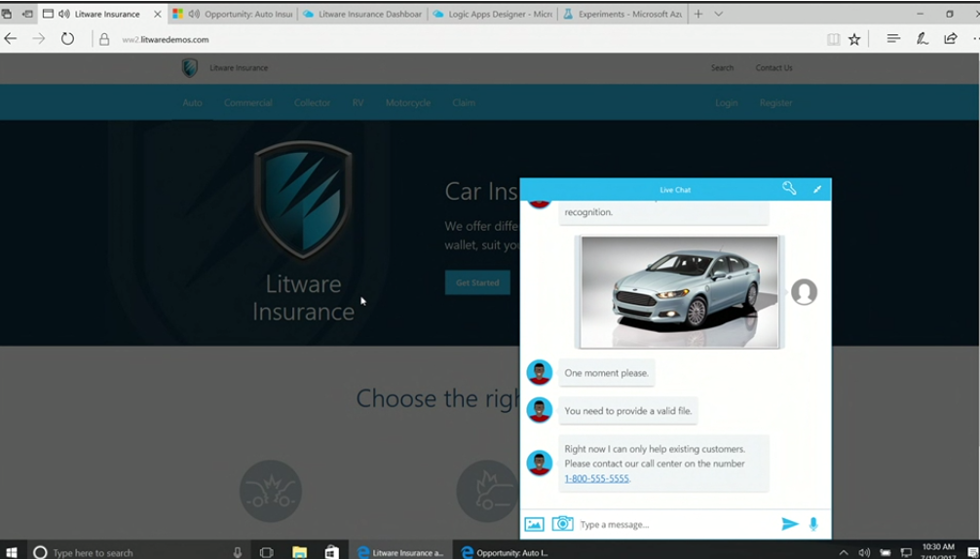Send the chat message with the arrow icon
Image resolution: width=980 pixels, height=559 pixels.
pyautogui.click(x=790, y=523)
